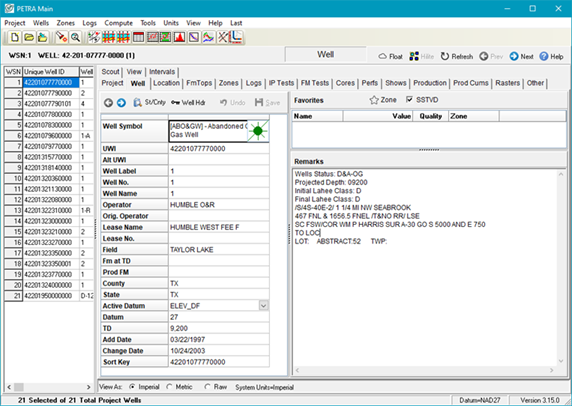The image size is (572, 406).
Task: Open the Intervals tab
Action: (162, 72)
